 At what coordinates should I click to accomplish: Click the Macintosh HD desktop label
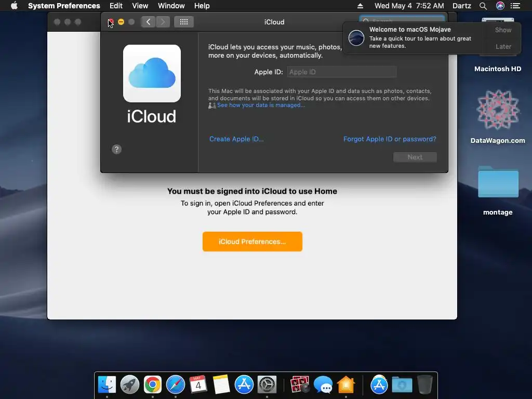(498, 69)
